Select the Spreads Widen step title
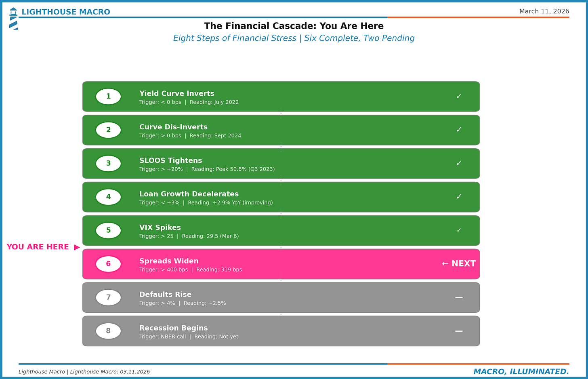 pyautogui.click(x=169, y=261)
